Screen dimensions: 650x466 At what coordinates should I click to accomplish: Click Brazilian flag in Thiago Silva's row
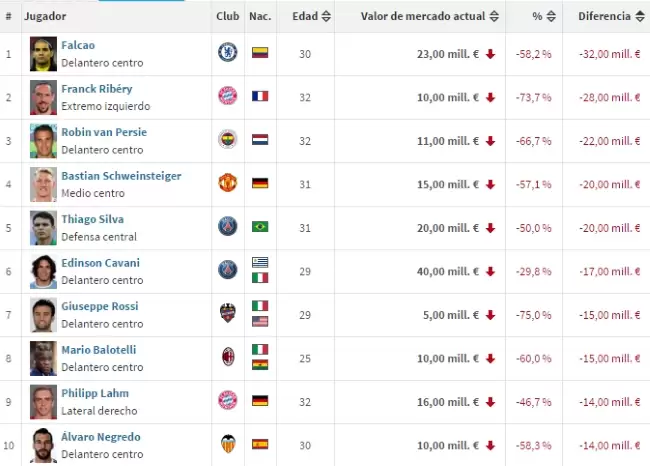click(259, 227)
